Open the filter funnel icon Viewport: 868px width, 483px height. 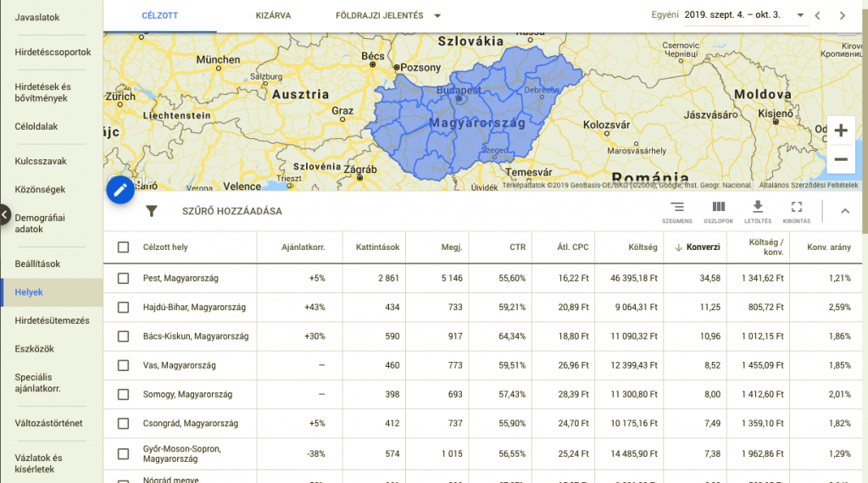pos(151,211)
